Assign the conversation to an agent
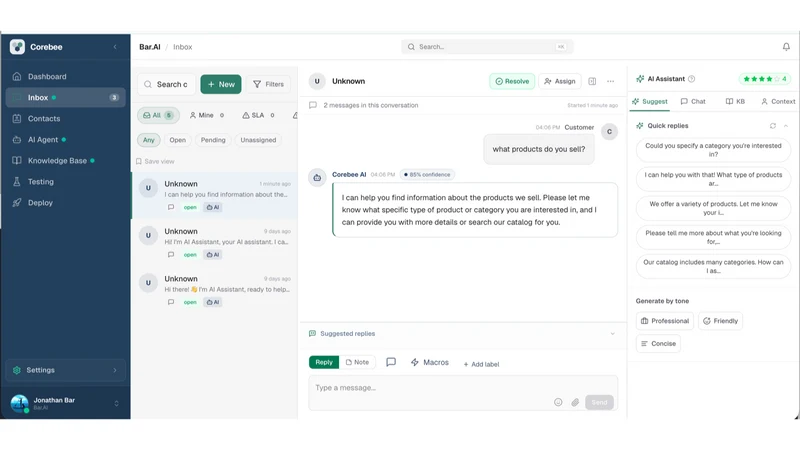800x450 pixels. tap(560, 81)
